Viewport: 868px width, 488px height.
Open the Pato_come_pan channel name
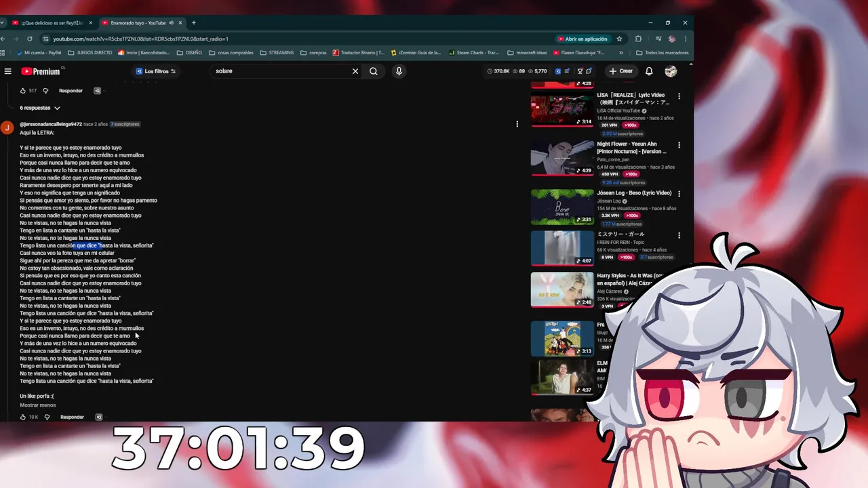613,159
